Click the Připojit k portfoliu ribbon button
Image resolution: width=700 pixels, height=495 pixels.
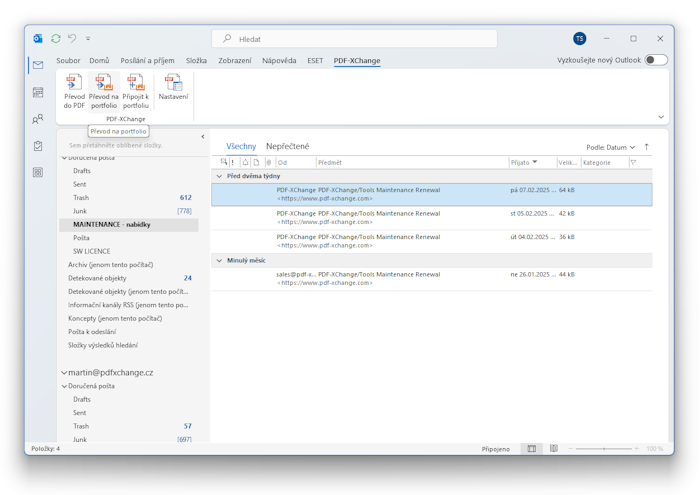(x=136, y=92)
